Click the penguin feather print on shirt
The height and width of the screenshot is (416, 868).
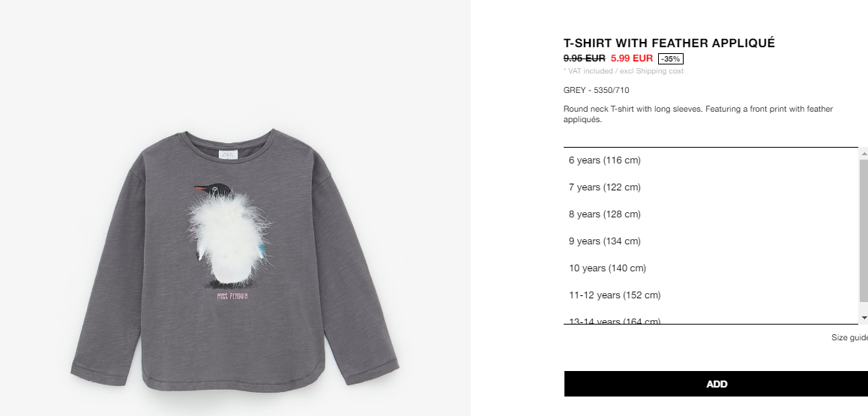229,237
